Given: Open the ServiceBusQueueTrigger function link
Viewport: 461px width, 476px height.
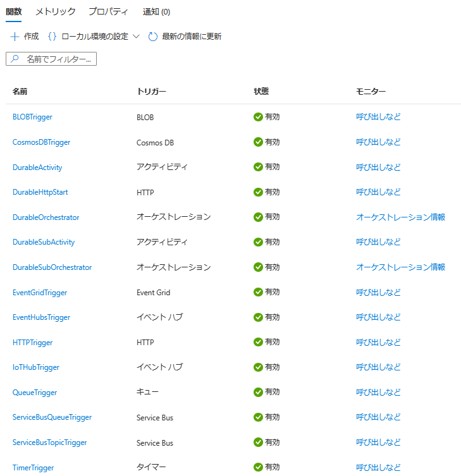Looking at the screenshot, I should click(x=52, y=417).
